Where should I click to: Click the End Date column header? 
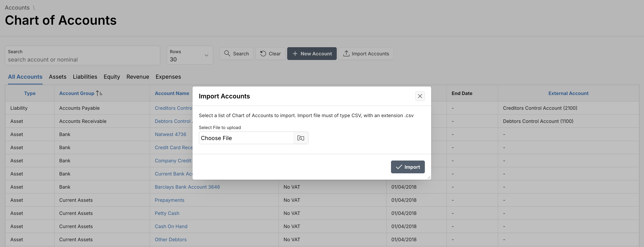[462, 93]
